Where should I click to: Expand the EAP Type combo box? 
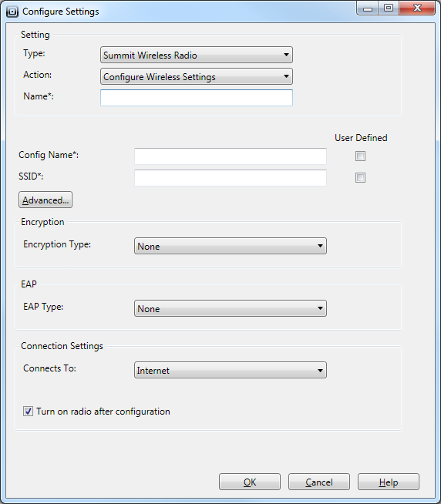pyautogui.click(x=231, y=308)
